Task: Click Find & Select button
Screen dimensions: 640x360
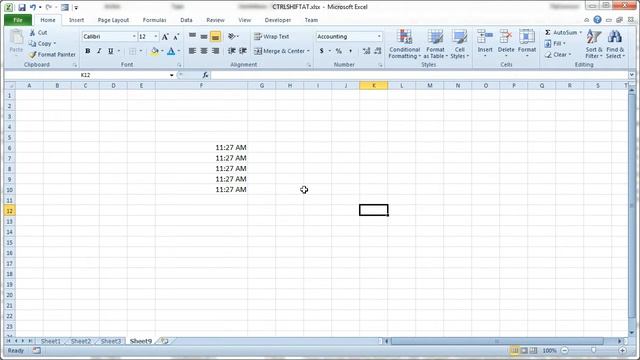Action: (x=615, y=44)
